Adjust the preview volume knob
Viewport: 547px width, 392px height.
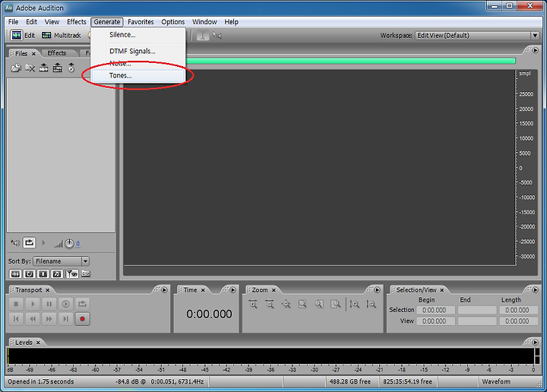point(69,243)
